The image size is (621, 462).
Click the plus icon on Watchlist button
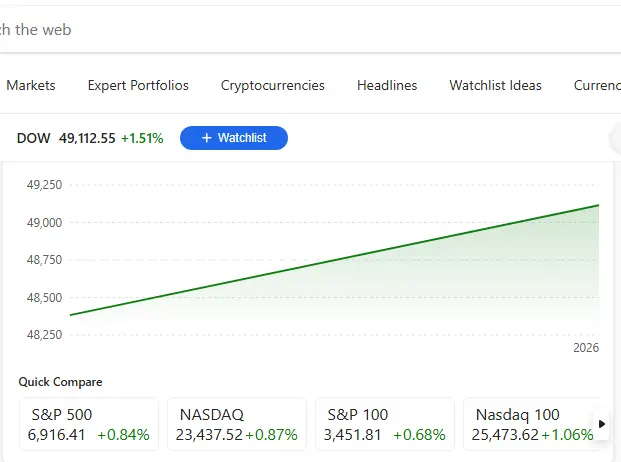point(206,138)
